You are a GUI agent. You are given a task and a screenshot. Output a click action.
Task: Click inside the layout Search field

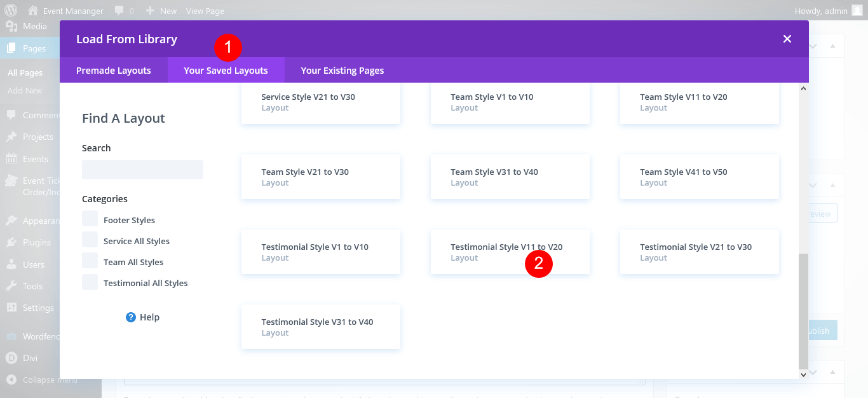pos(142,170)
